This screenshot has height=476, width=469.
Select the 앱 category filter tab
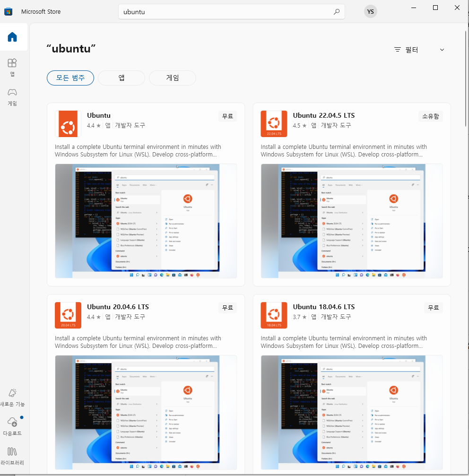[122, 78]
